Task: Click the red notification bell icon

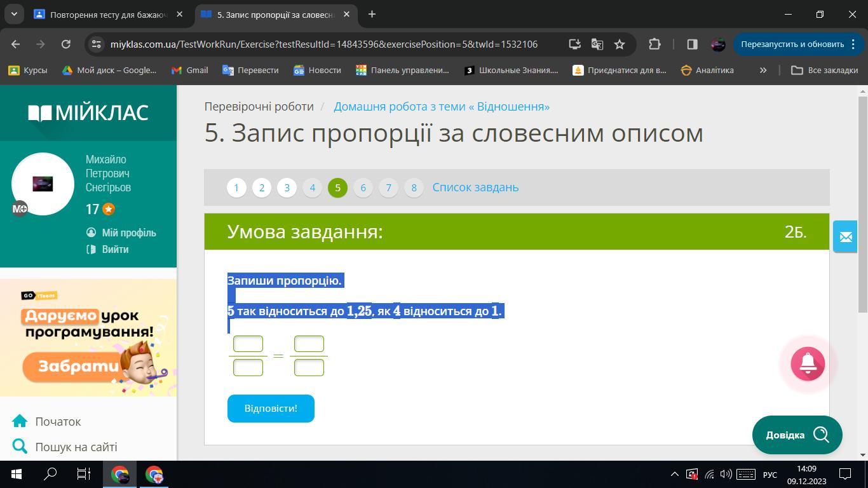Action: click(x=808, y=363)
